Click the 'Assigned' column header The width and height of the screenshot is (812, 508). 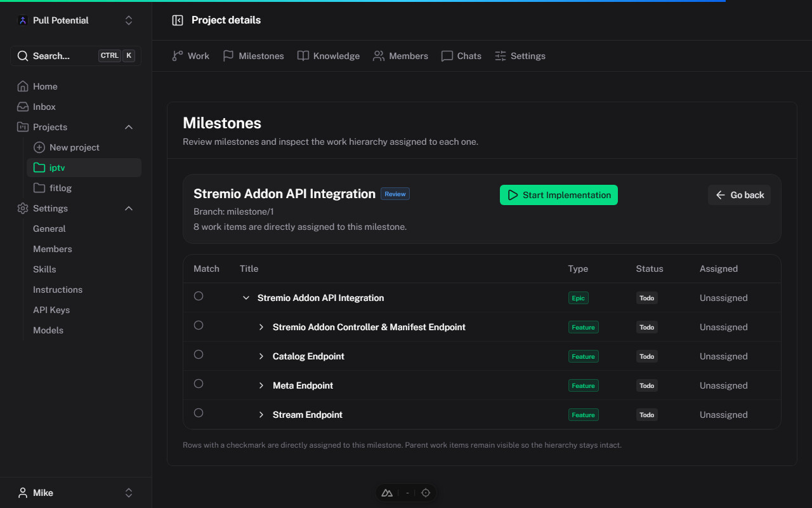coord(719,269)
